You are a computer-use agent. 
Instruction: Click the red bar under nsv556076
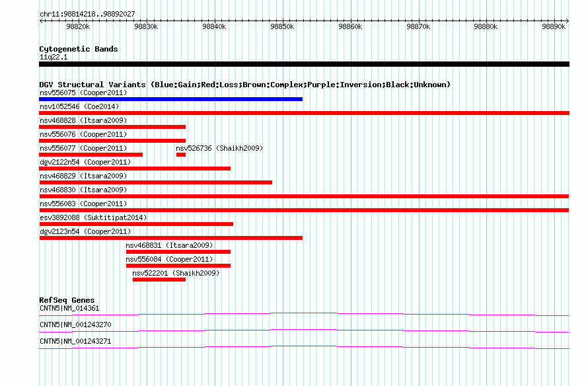pos(112,141)
